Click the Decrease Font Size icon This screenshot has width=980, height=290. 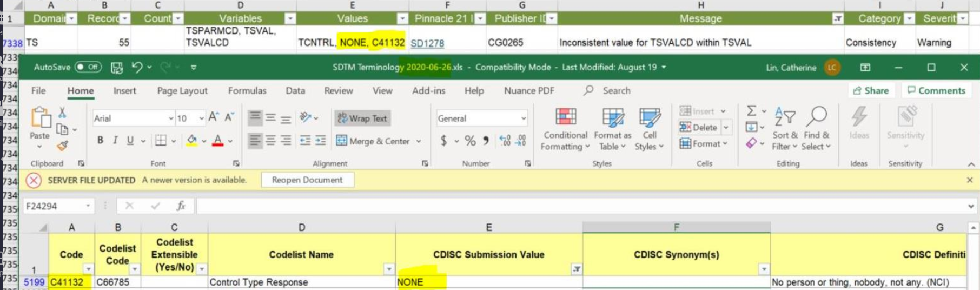coord(229,117)
